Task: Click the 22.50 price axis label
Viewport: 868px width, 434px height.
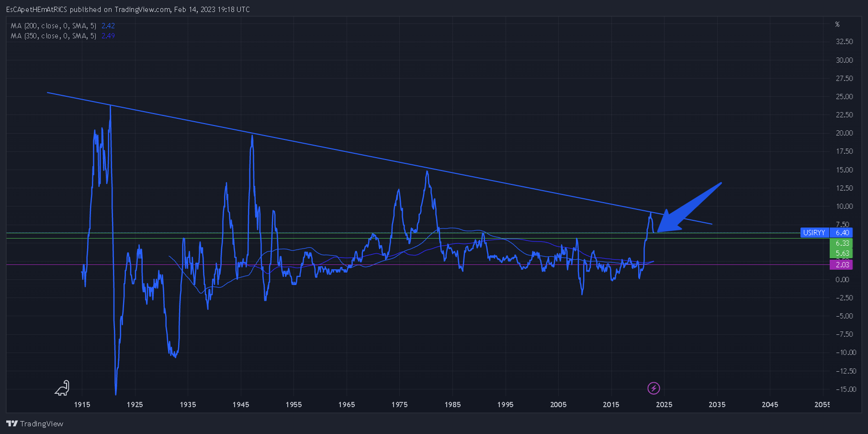Action: coord(845,114)
